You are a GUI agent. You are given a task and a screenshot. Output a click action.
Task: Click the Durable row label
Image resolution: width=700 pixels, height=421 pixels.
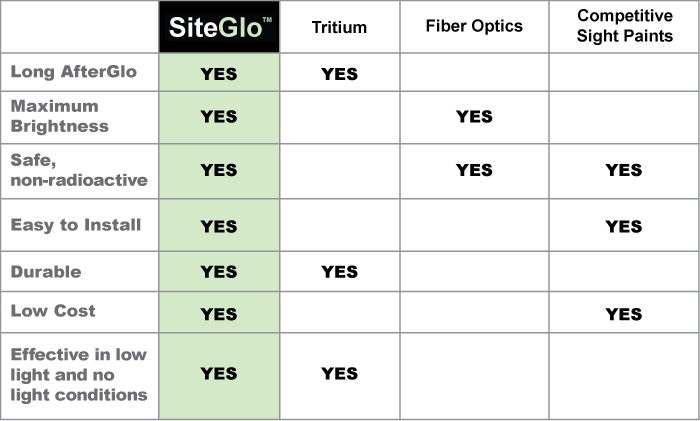[46, 271]
